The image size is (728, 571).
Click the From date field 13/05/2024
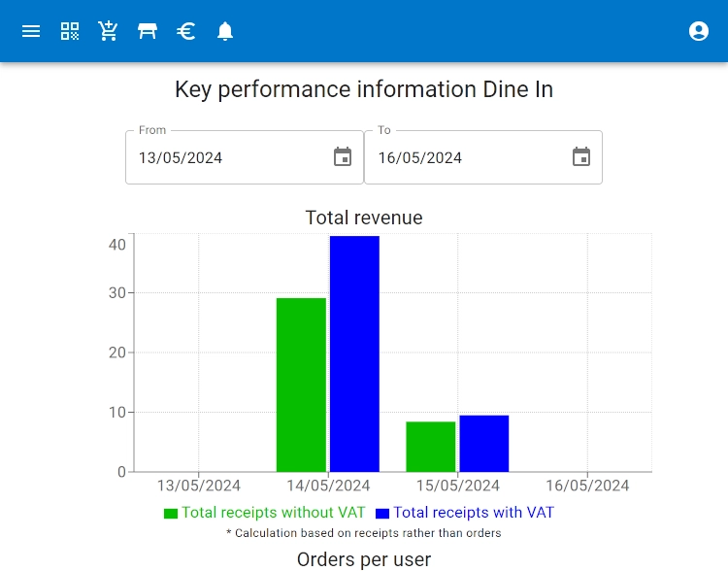click(x=223, y=157)
